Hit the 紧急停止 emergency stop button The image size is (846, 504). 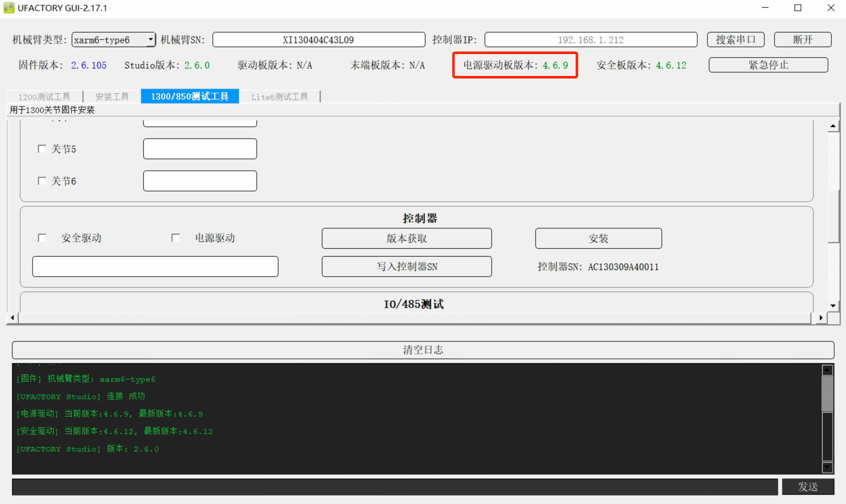(x=768, y=65)
